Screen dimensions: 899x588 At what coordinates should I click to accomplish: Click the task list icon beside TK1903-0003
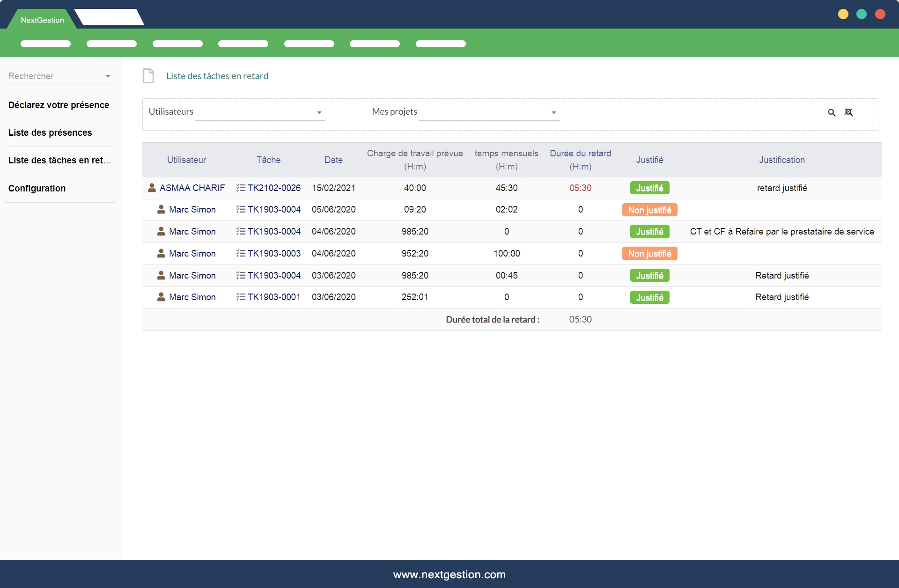[x=241, y=253]
